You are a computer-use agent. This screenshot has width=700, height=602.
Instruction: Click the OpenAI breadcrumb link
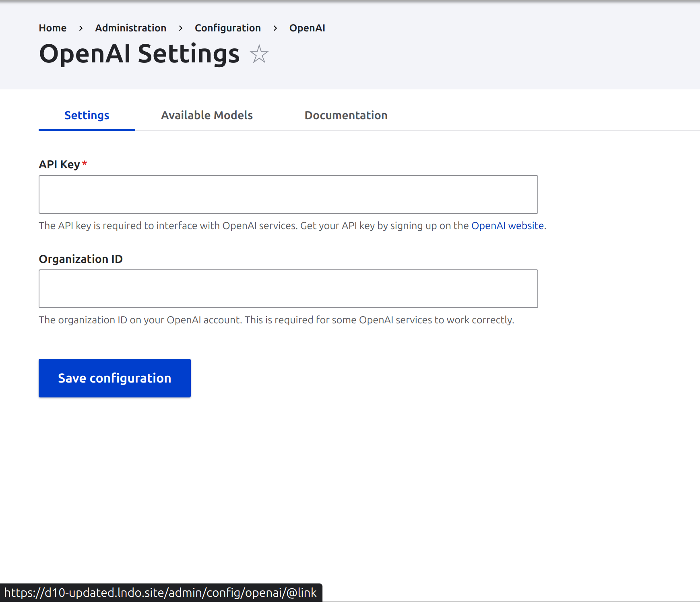click(x=307, y=28)
